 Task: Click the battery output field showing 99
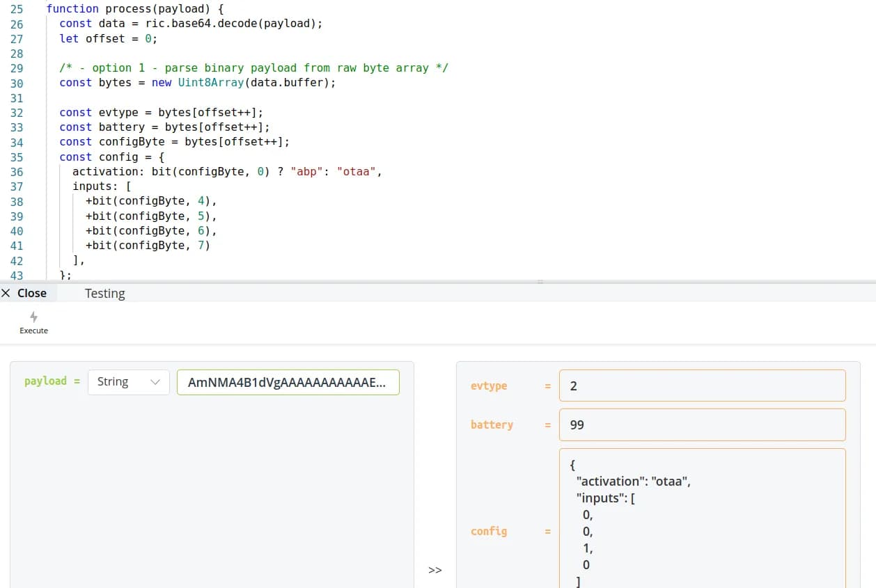click(x=702, y=424)
